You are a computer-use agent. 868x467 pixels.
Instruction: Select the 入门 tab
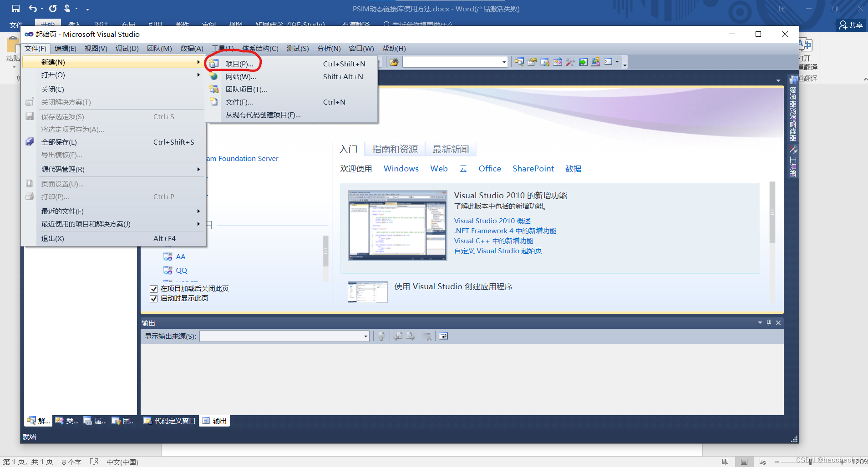[348, 149]
